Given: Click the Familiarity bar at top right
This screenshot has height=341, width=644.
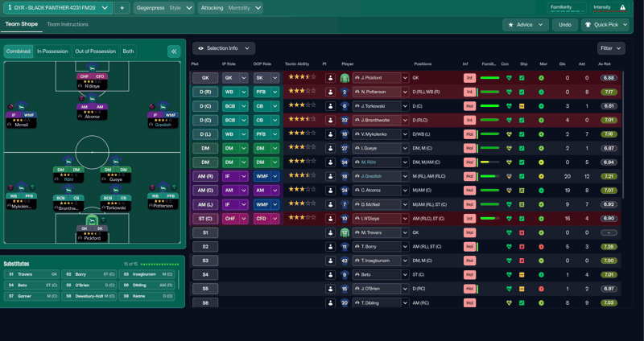Looking at the screenshot, I should tap(568, 8).
